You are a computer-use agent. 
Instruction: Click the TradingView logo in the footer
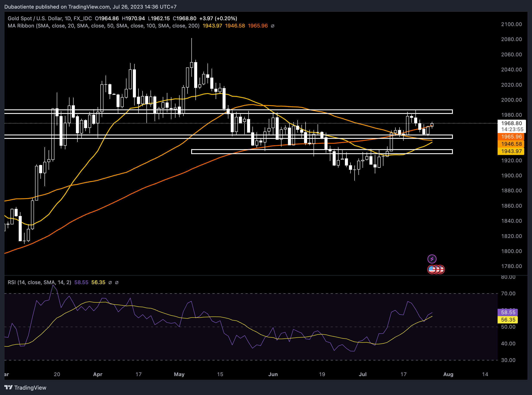click(x=25, y=388)
